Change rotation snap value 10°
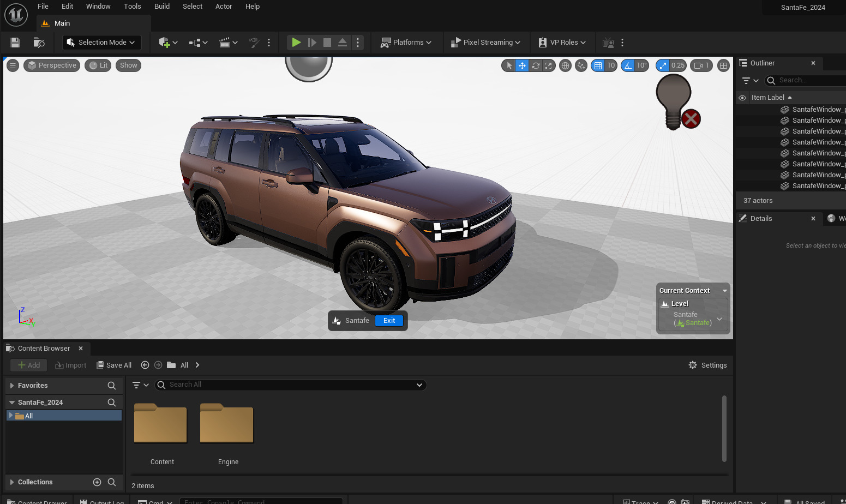Image resolution: width=846 pixels, height=504 pixels. tap(642, 65)
